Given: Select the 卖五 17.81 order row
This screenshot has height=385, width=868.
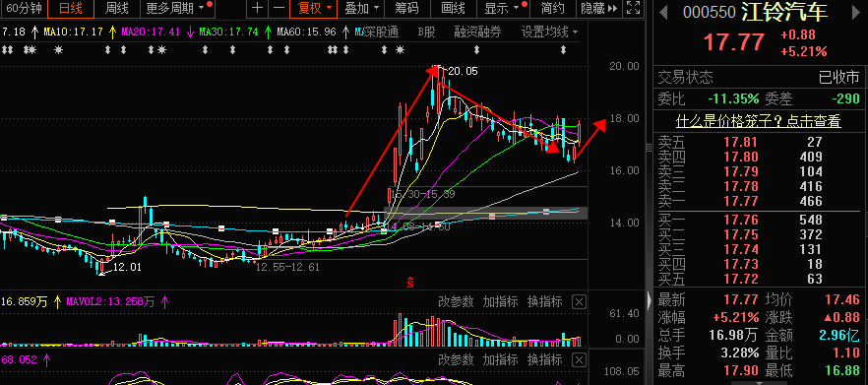Looking at the screenshot, I should click(759, 142).
